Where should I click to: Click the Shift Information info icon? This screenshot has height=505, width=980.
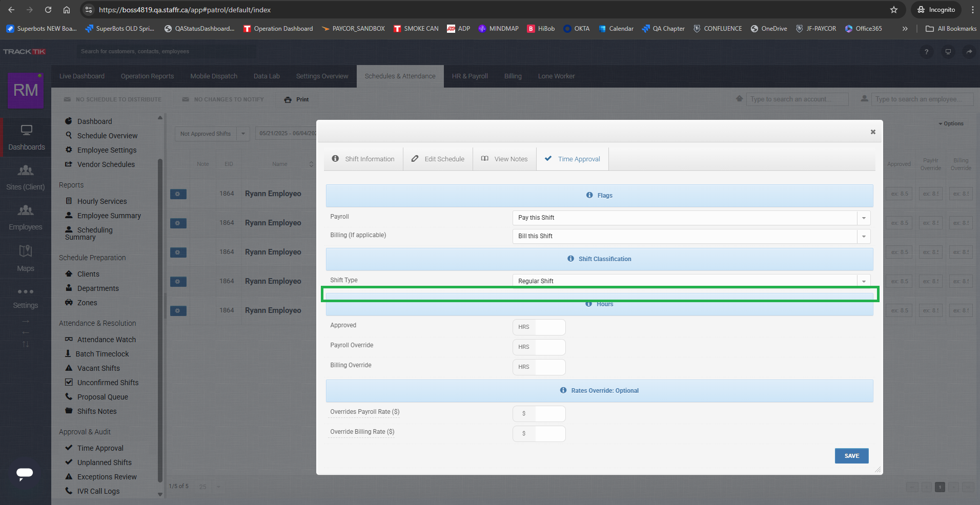(335, 159)
